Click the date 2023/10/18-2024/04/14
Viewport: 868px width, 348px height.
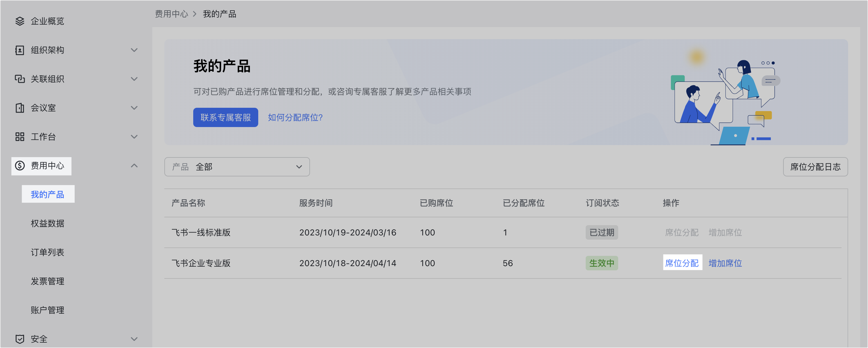(348, 263)
